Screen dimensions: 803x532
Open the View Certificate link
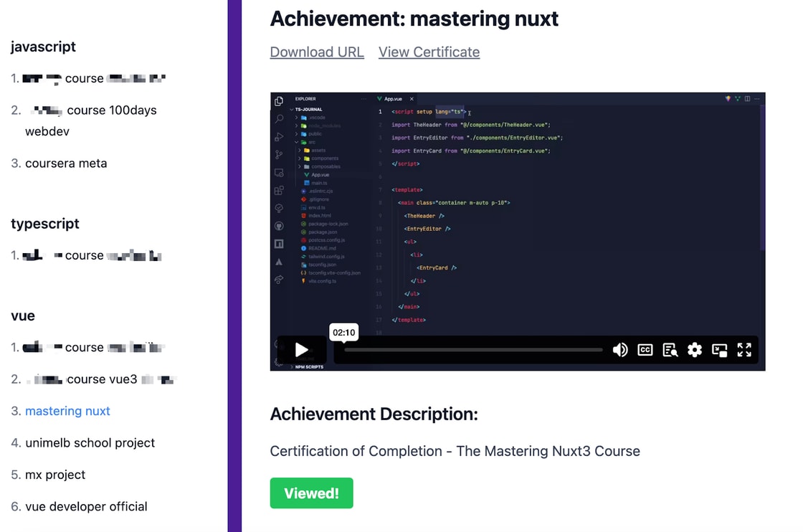point(429,52)
